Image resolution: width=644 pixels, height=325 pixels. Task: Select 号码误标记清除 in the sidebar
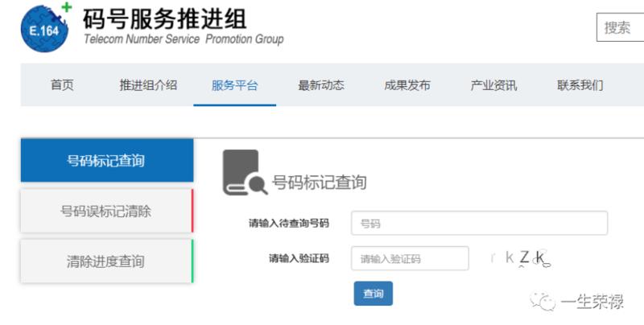point(107,211)
